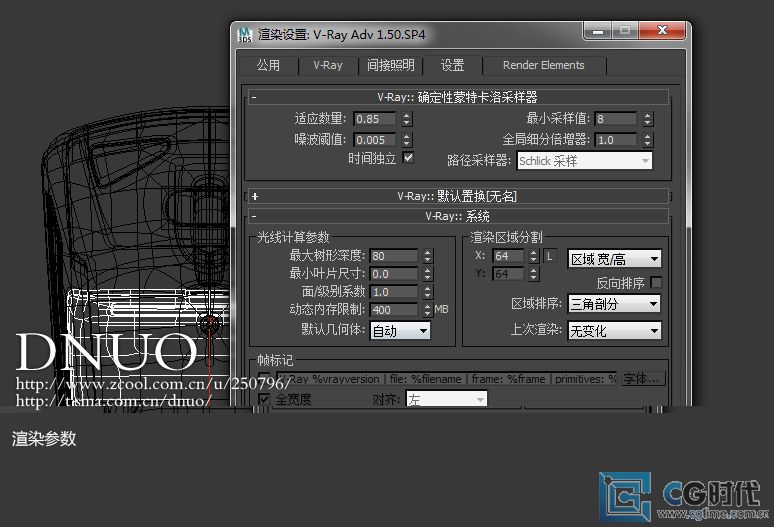
Task: Click the 3ds Max title icon
Action: coord(245,35)
